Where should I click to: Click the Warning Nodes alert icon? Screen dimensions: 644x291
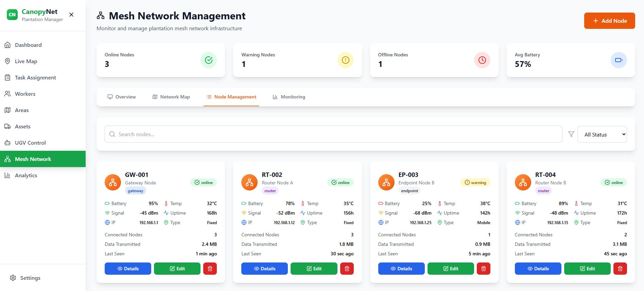coord(346,60)
